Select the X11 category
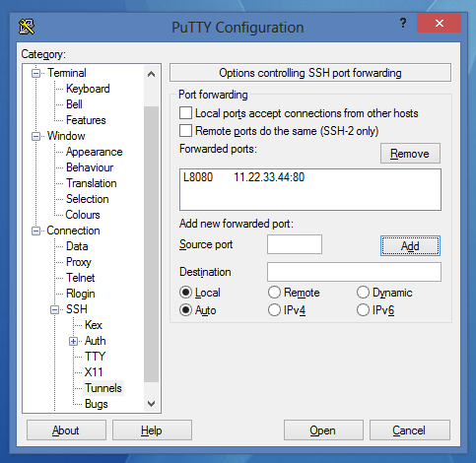The image size is (476, 463). coord(94,372)
